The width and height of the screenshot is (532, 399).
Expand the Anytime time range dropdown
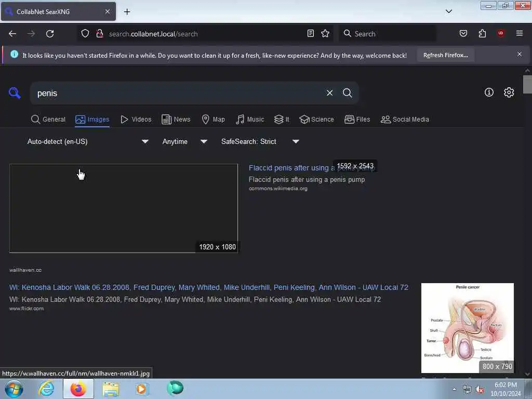pos(184,141)
